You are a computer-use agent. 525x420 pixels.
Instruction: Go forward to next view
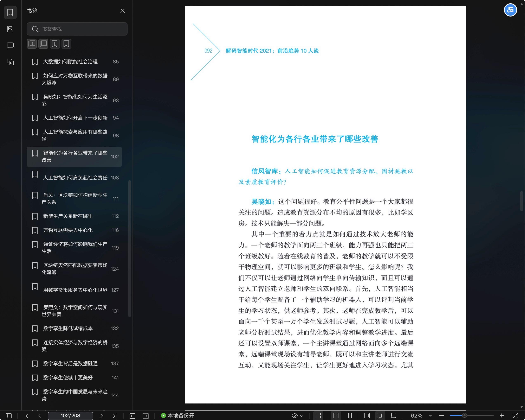pyautogui.click(x=146, y=416)
